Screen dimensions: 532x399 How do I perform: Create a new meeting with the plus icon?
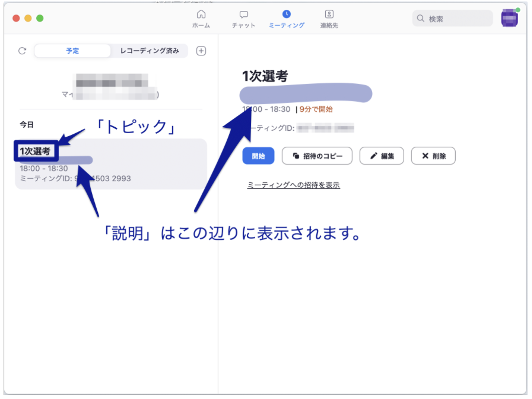[x=201, y=51]
